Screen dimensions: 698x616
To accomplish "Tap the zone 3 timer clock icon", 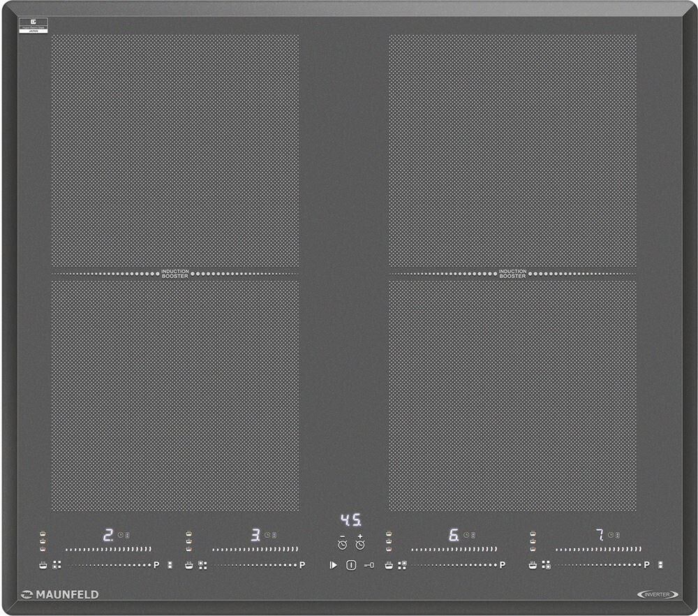I will pos(267,535).
